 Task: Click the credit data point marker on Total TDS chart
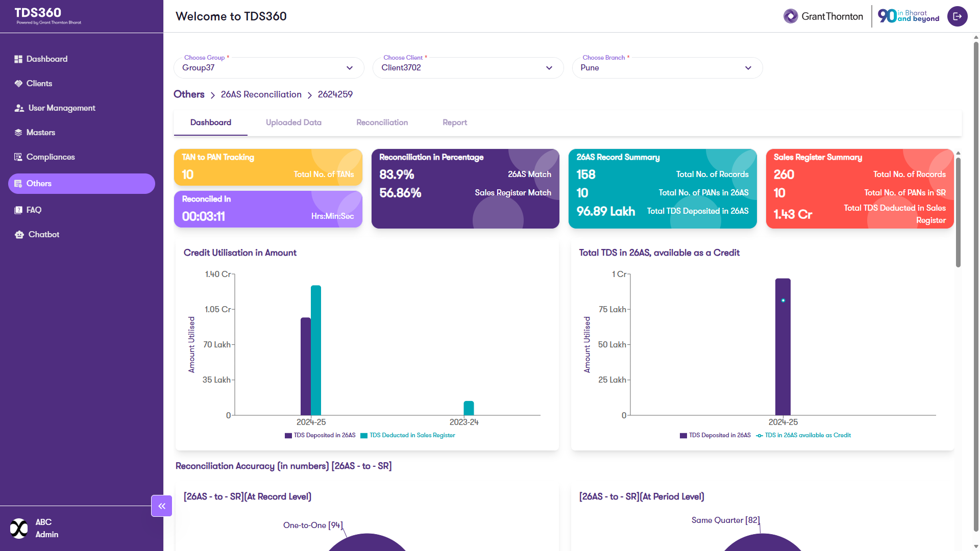point(783,300)
